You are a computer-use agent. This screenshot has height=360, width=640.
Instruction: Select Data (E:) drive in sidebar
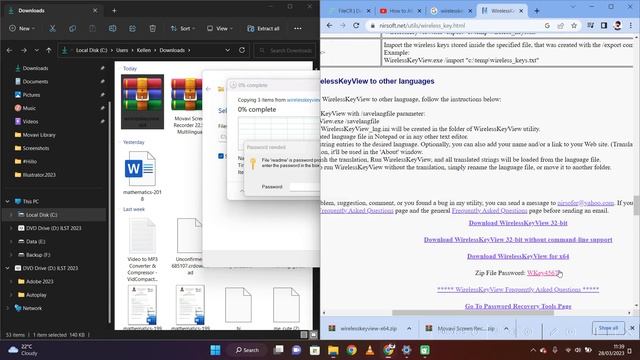tap(36, 242)
